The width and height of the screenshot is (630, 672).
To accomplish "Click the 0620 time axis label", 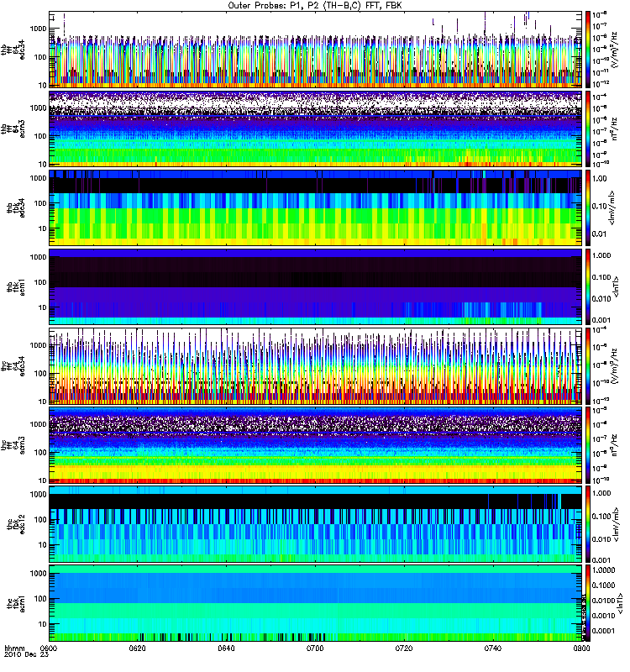I will pos(137,648).
